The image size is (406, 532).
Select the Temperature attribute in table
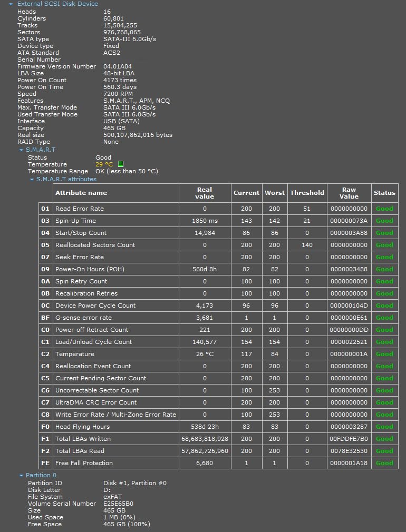pyautogui.click(x=218, y=354)
